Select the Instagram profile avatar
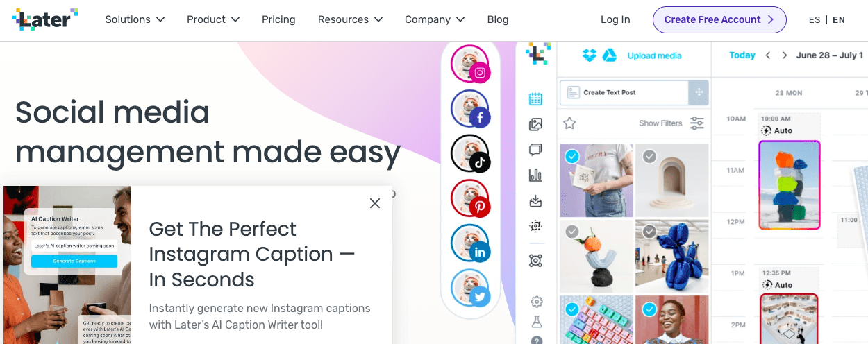 click(471, 64)
